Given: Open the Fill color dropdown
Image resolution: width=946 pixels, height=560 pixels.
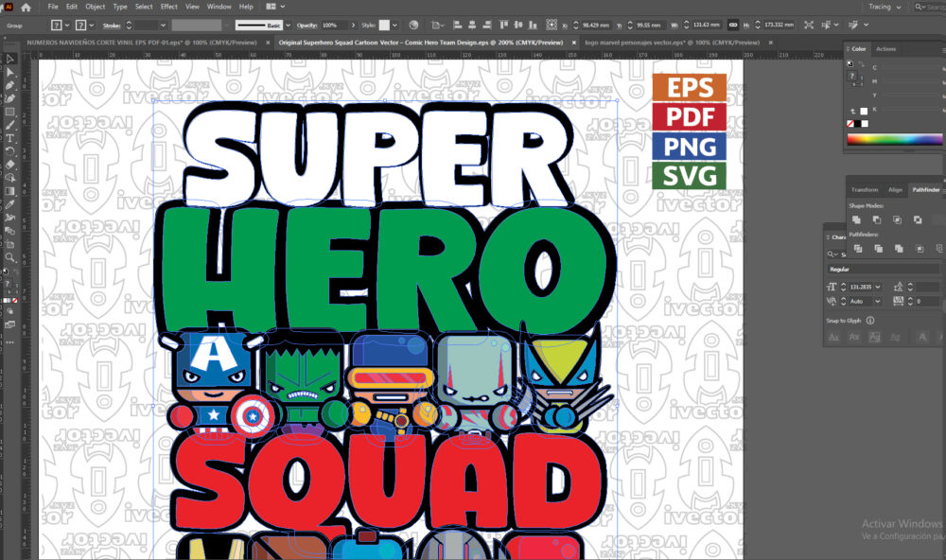Looking at the screenshot, I should pyautogui.click(x=67, y=26).
